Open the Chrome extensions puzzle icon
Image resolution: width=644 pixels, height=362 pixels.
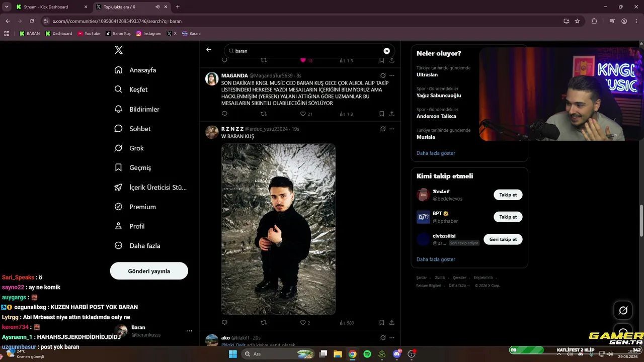(x=594, y=21)
